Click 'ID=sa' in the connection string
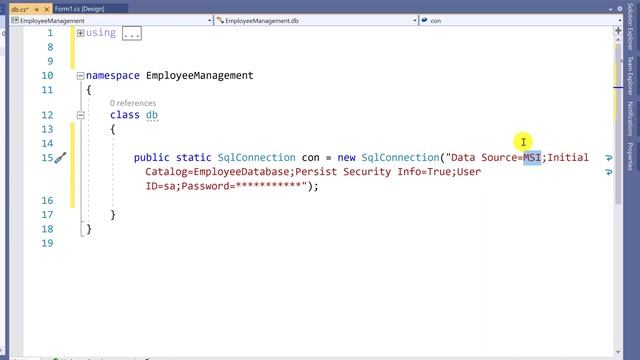Image resolution: width=640 pixels, height=360 pixels. pyautogui.click(x=160, y=186)
